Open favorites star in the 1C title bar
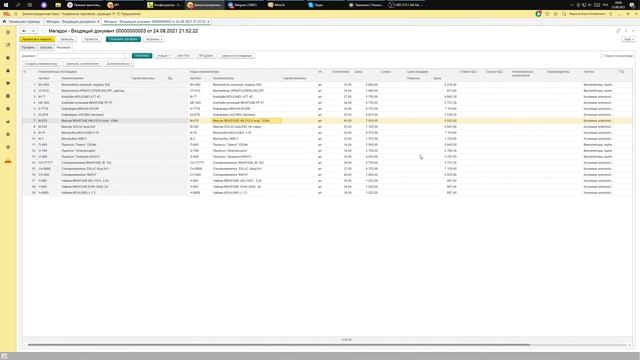Image resolution: width=640 pixels, height=360 pixels. click(x=555, y=14)
